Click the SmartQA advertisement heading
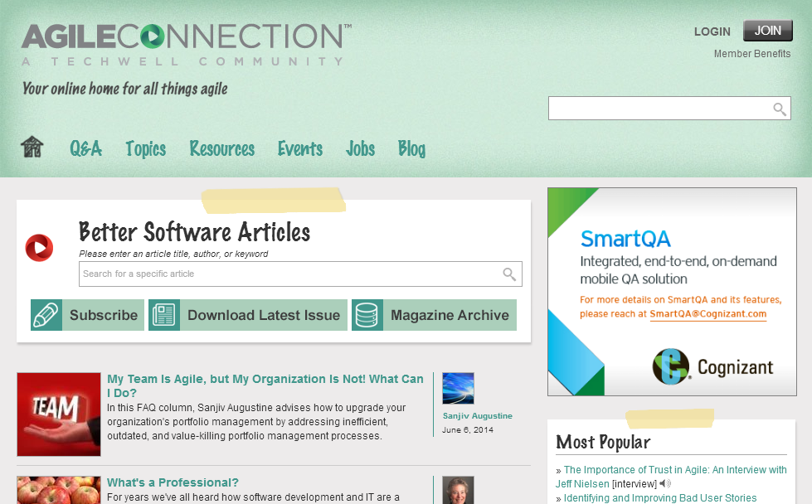This screenshot has height=504, width=812. [625, 239]
